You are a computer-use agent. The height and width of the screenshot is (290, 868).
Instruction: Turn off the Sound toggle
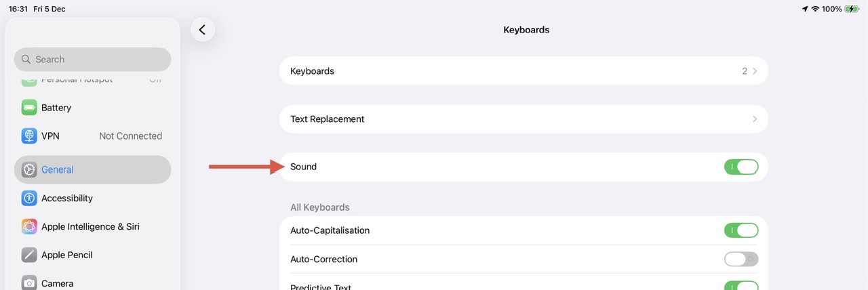[x=741, y=167]
